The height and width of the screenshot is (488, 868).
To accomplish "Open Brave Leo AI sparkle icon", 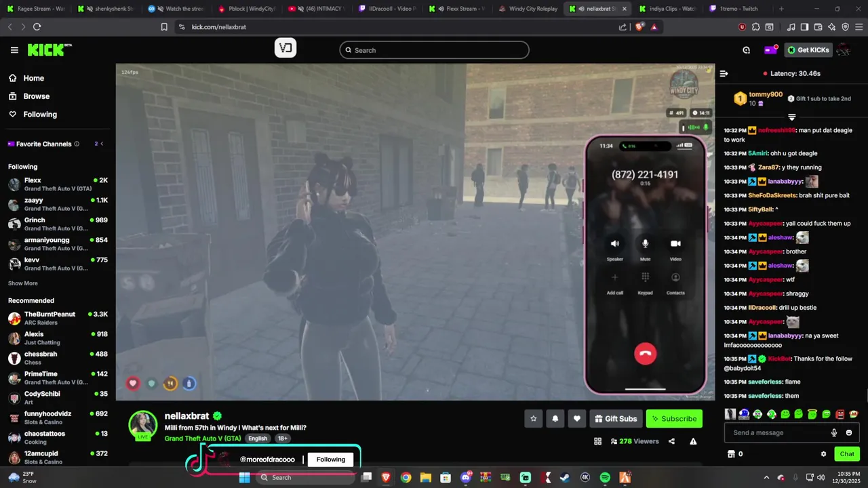I will 831,27.
